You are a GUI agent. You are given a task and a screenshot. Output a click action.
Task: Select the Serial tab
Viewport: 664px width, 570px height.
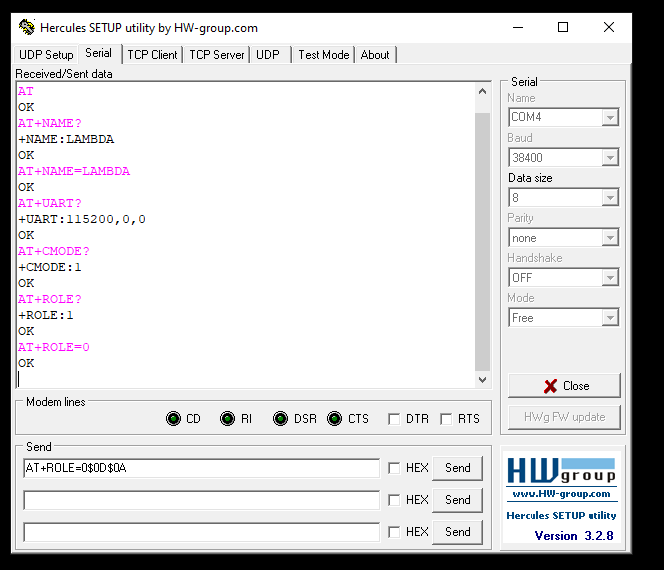99,53
